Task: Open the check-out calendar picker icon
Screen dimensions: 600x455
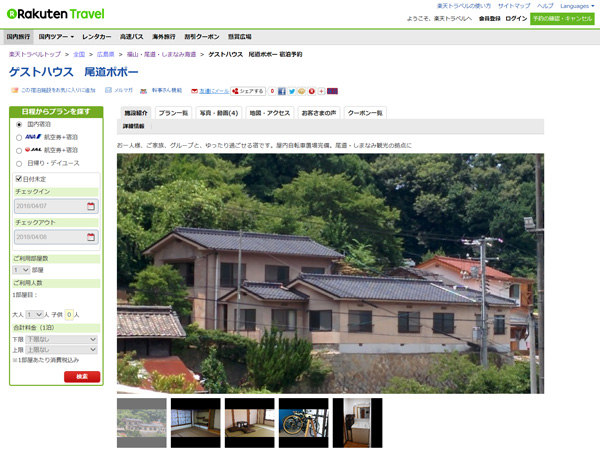Action: [x=91, y=238]
